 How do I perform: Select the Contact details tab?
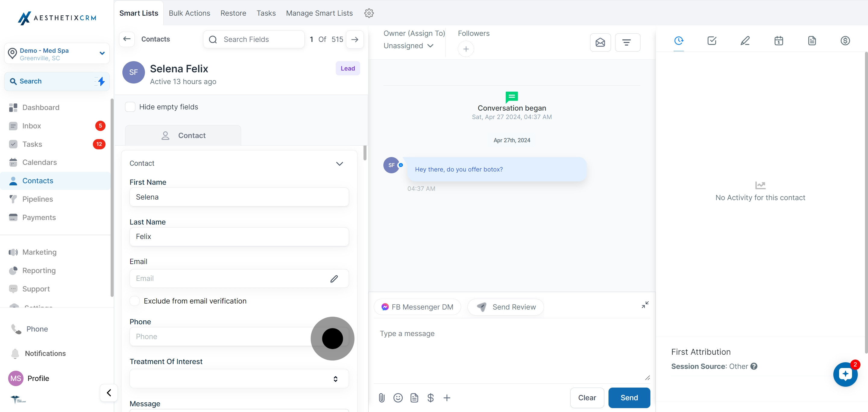click(183, 135)
